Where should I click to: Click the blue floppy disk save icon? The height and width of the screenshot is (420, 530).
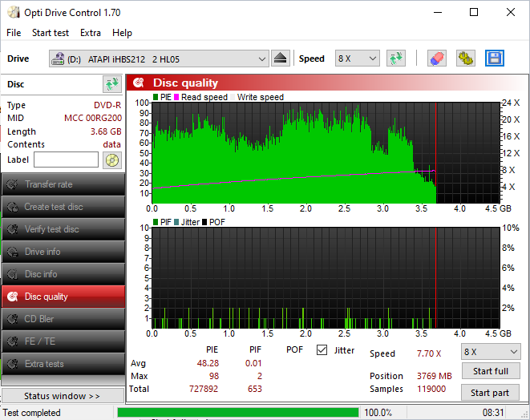[494, 59]
